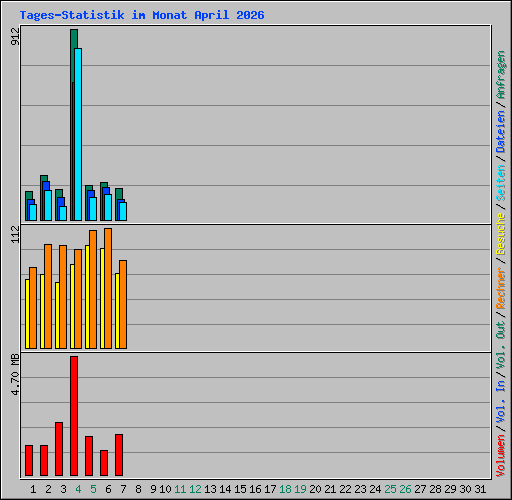Click day '10' on the x-axis
512x500 pixels.
[165, 489]
